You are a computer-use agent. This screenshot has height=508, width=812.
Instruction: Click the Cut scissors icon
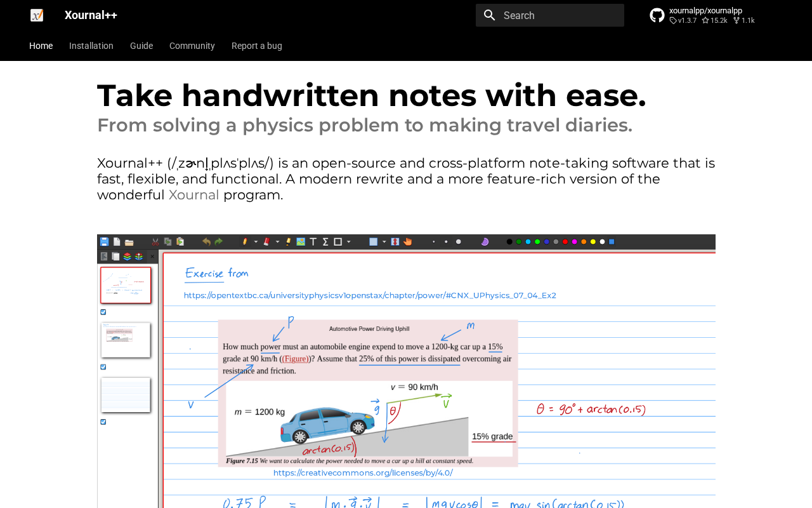click(155, 242)
